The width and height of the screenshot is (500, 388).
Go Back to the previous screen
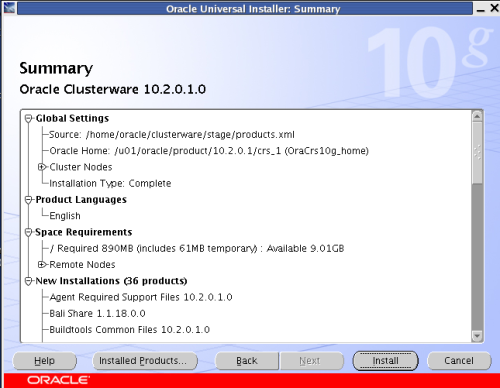click(x=247, y=361)
